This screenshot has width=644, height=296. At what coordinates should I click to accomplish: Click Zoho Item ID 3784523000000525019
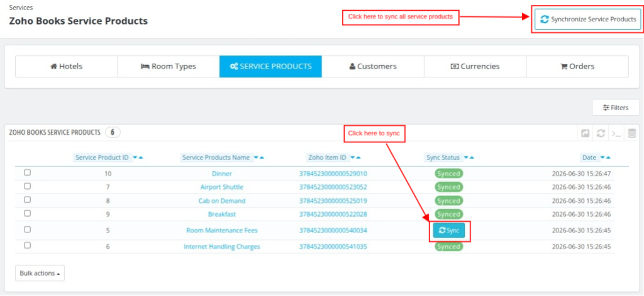pyautogui.click(x=333, y=201)
